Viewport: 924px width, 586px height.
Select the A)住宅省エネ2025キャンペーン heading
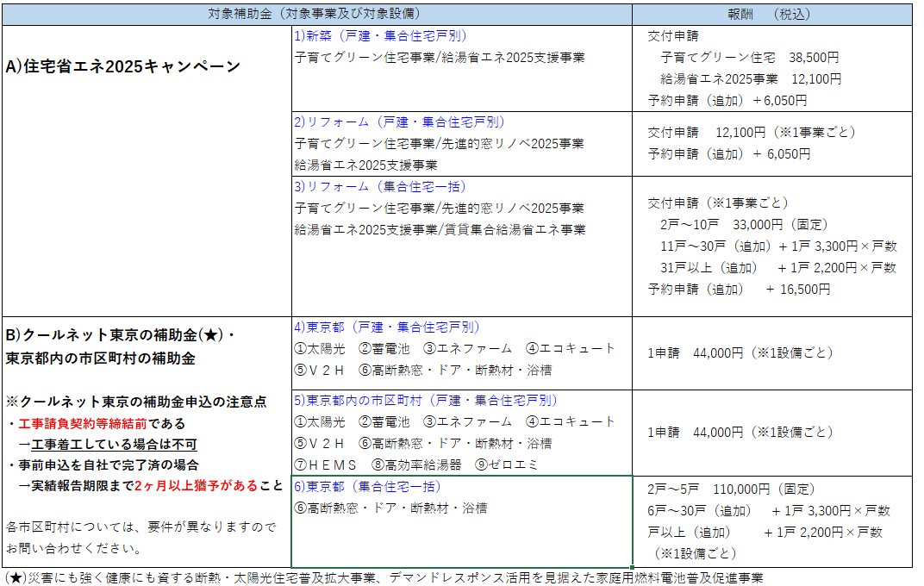pyautogui.click(x=123, y=66)
